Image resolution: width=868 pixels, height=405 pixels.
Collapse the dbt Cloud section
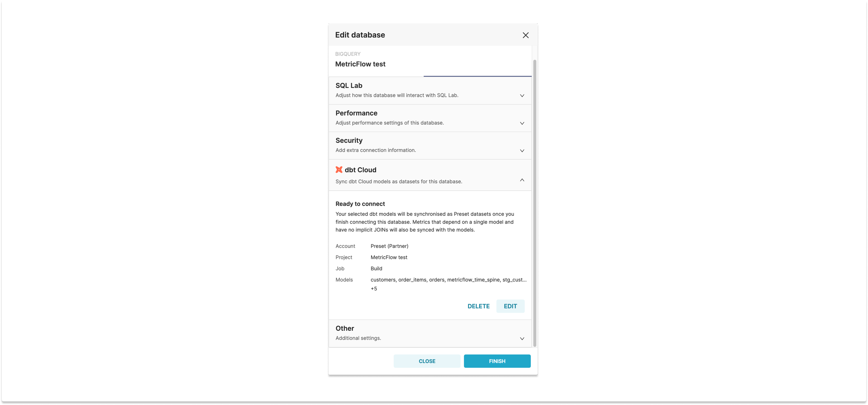[522, 180]
